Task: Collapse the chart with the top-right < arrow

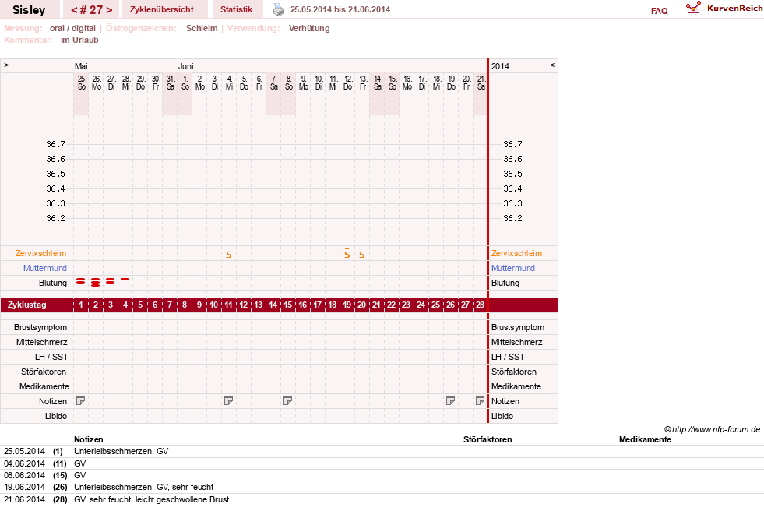Action: pos(552,65)
